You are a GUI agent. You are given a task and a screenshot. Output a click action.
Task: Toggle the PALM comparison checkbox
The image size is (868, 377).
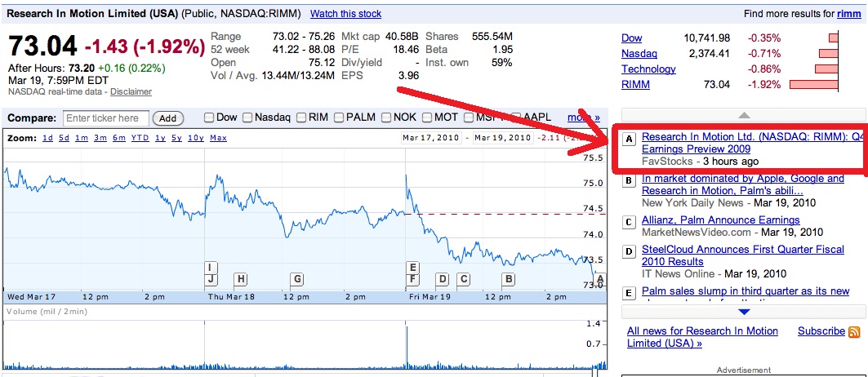tap(340, 118)
